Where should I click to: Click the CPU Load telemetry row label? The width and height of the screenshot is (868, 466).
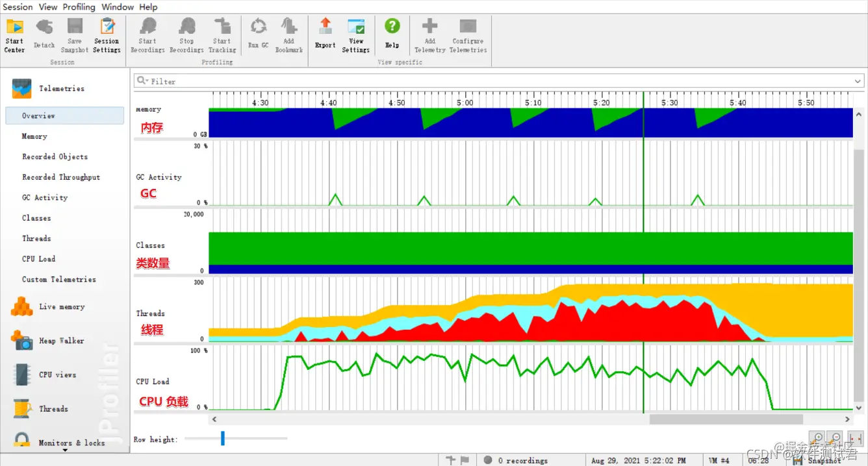point(153,382)
